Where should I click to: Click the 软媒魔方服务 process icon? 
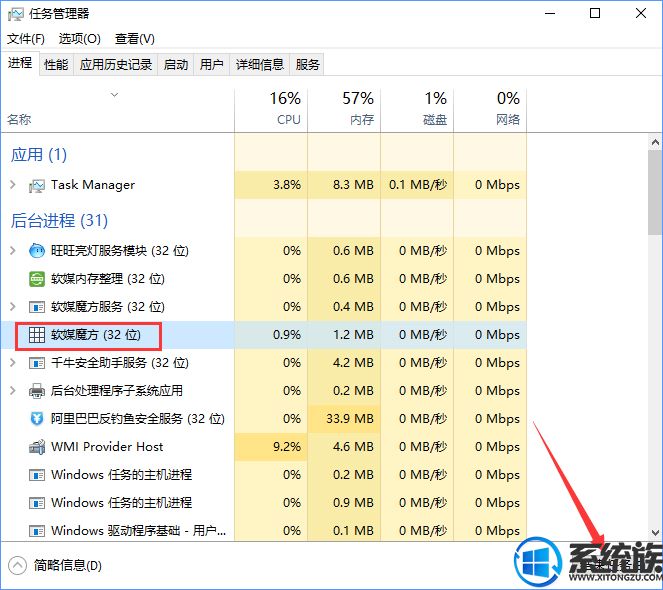(37, 307)
